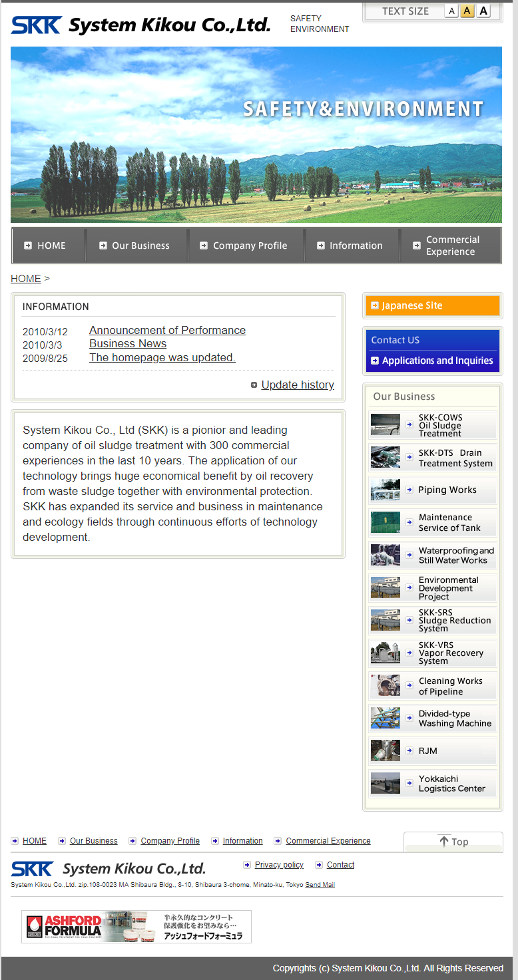This screenshot has width=518, height=980.
Task: Click the SKK-VRS thumbnail image
Action: [x=386, y=653]
